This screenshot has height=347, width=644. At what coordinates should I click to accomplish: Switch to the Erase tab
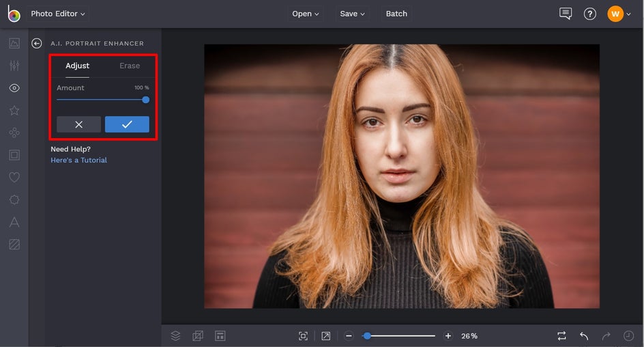[130, 66]
